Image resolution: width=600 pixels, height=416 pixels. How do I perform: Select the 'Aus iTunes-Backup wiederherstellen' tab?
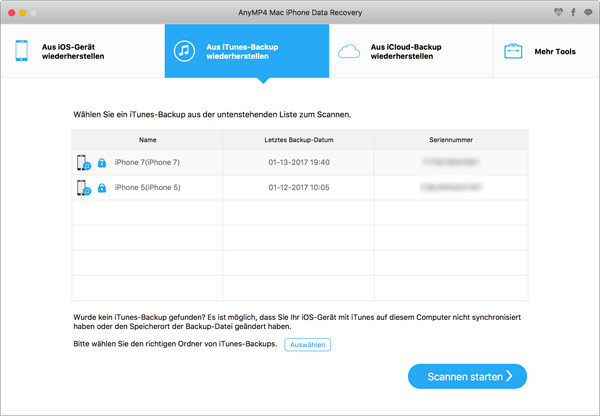click(x=247, y=51)
